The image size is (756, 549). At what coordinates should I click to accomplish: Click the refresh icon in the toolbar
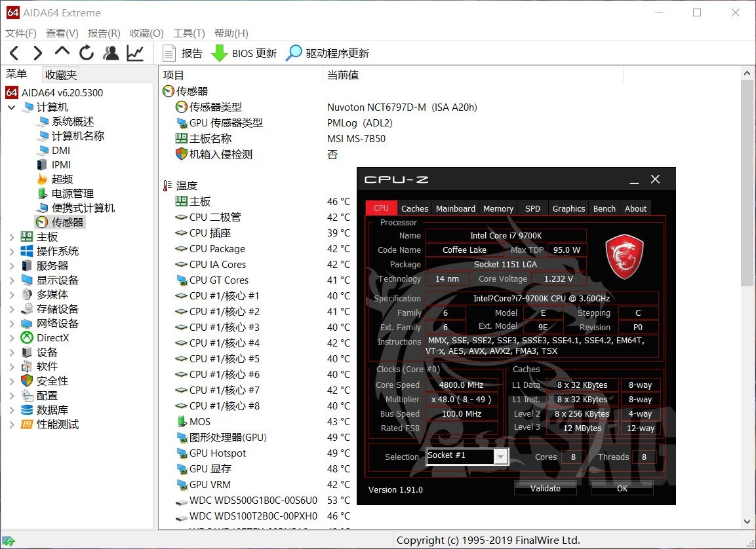87,53
